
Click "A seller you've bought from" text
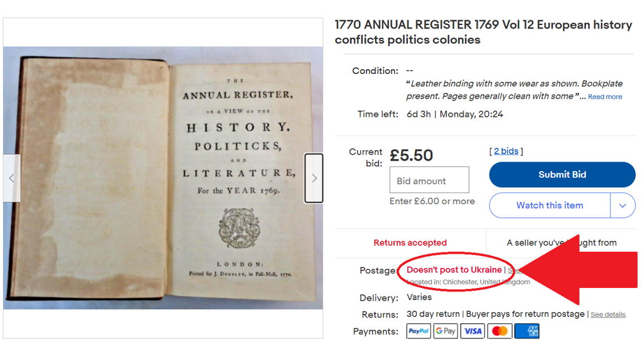pyautogui.click(x=561, y=243)
